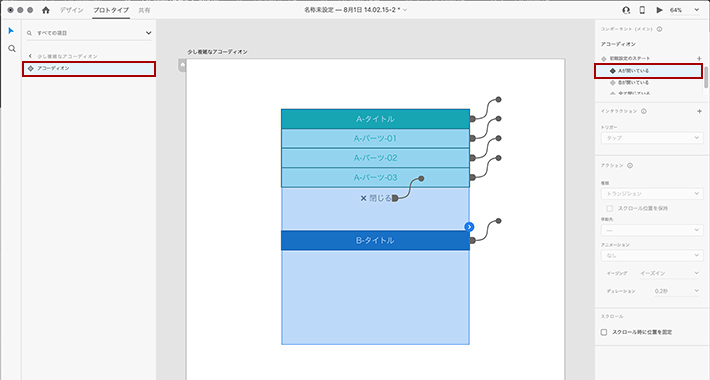Open the mobile device preview icon
Screen dimensions: 710x380
click(x=642, y=10)
